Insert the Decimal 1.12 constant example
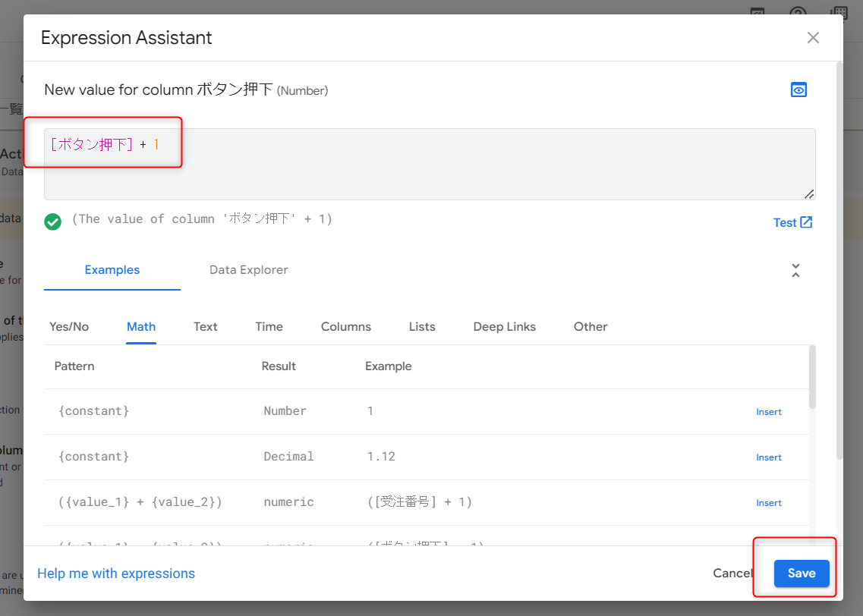The height and width of the screenshot is (616, 863). tap(768, 457)
